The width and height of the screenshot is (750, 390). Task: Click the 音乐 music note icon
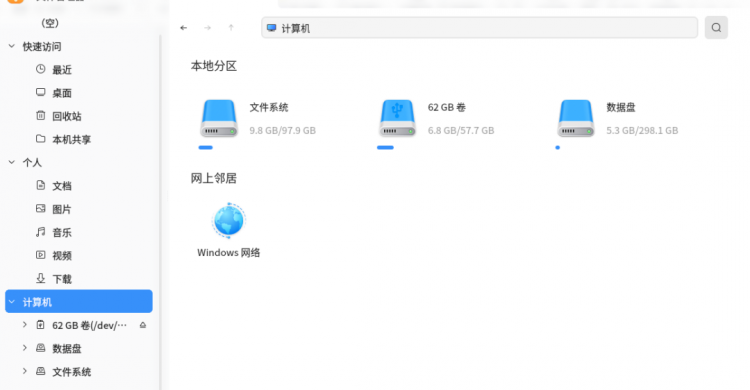coord(41,232)
